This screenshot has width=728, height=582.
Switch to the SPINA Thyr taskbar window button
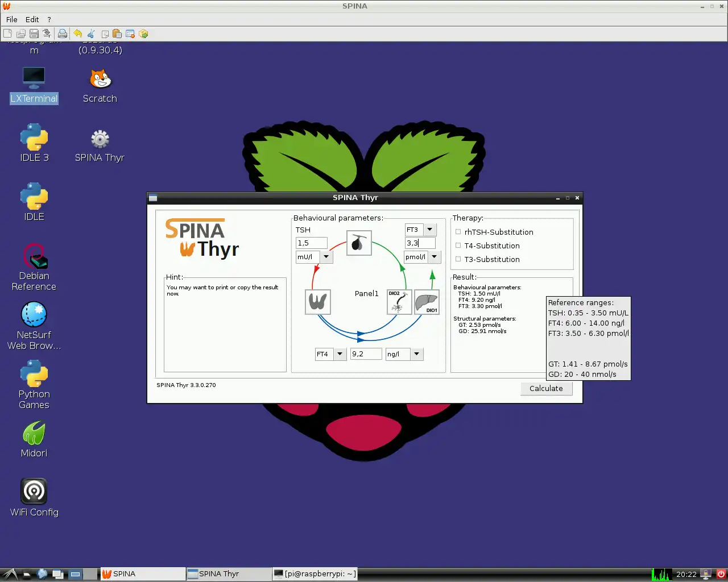pyautogui.click(x=229, y=574)
